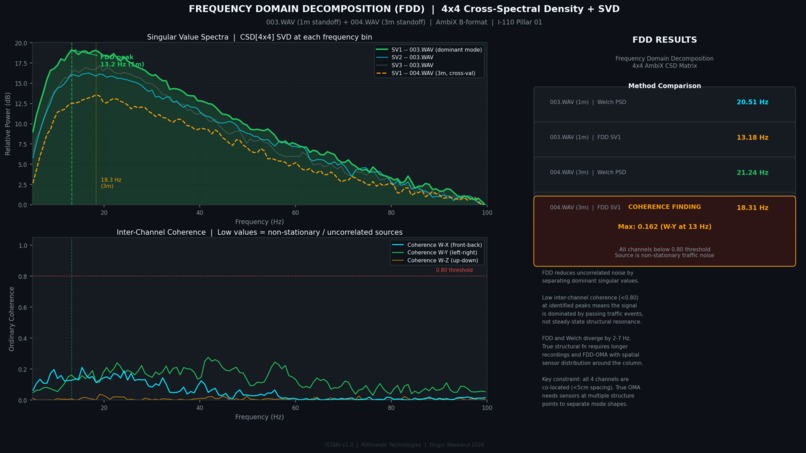The width and height of the screenshot is (806, 453).
Task: Click the '0.8' tick on the coherence axis
Action: click(x=23, y=277)
